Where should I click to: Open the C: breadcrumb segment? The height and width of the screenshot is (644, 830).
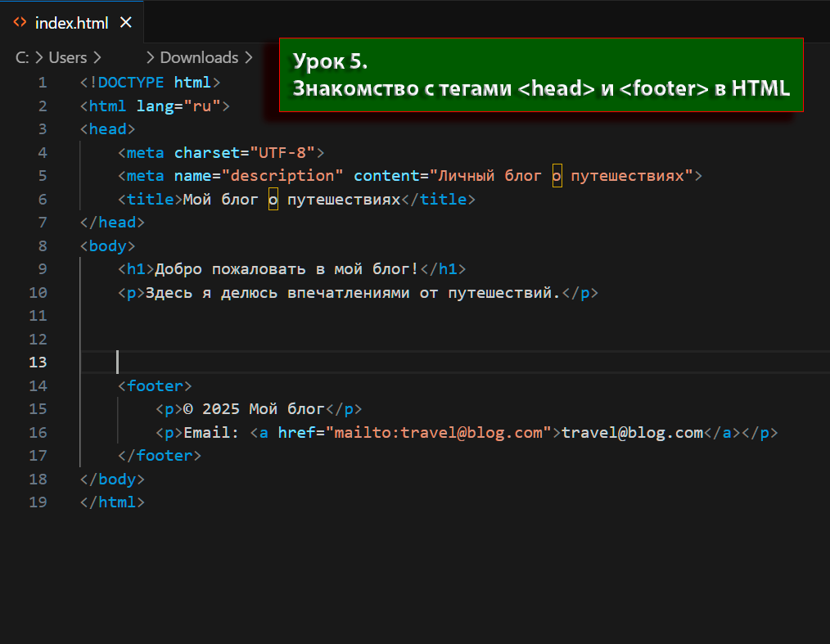click(22, 57)
